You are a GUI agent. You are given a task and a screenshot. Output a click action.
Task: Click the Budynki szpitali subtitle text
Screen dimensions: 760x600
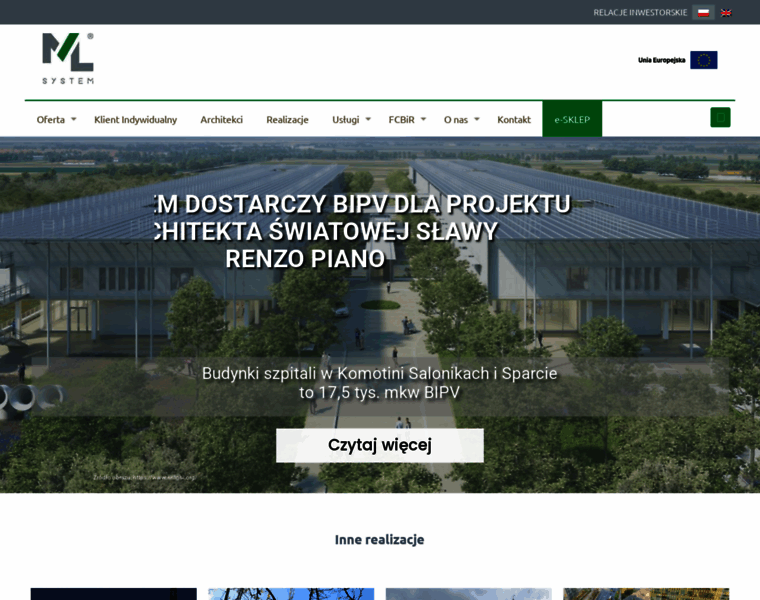(x=380, y=383)
